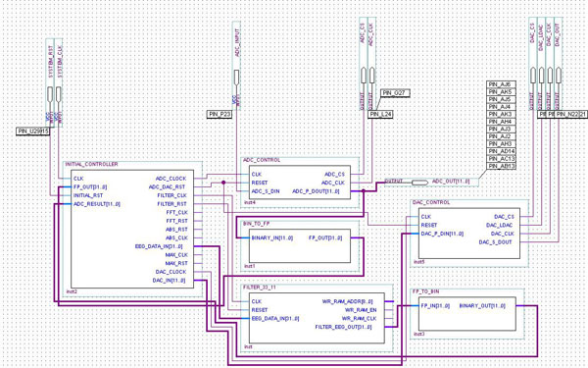Select the DAC_CONTROL block

469,234
